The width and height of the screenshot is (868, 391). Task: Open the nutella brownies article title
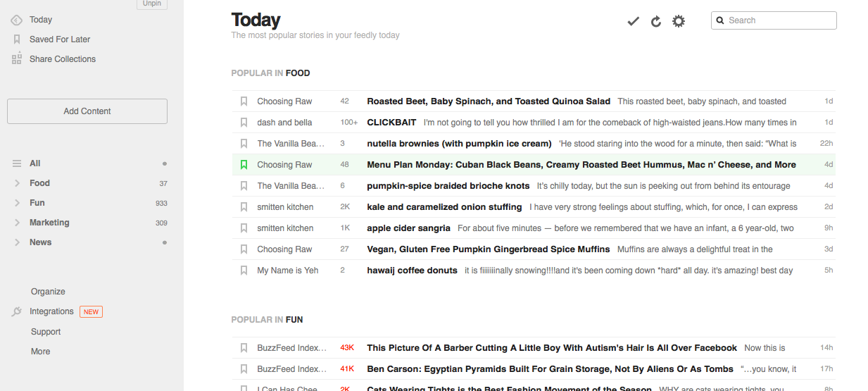pos(458,144)
